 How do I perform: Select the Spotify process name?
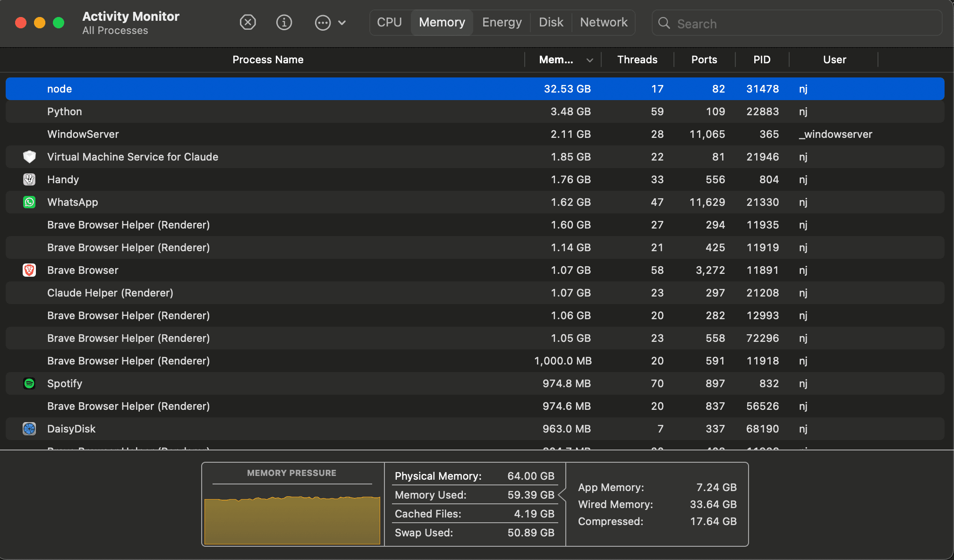click(65, 383)
